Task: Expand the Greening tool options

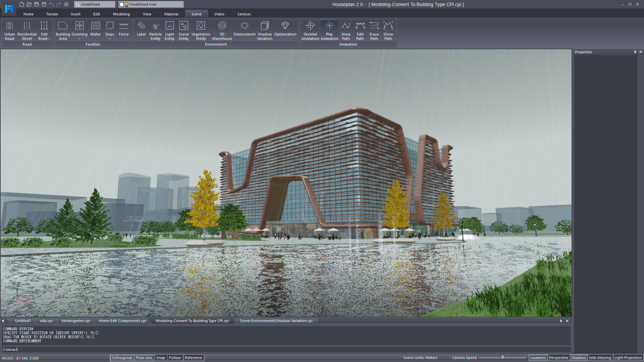Action: (x=79, y=39)
